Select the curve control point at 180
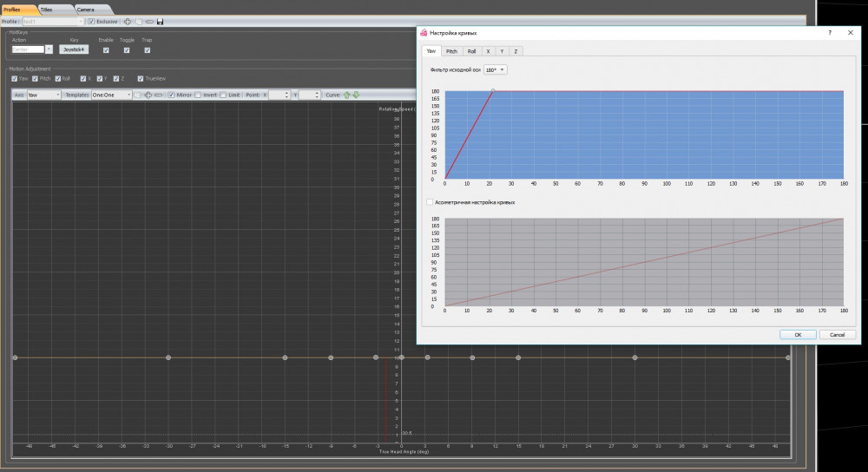This screenshot has height=472, width=868. 493,90
